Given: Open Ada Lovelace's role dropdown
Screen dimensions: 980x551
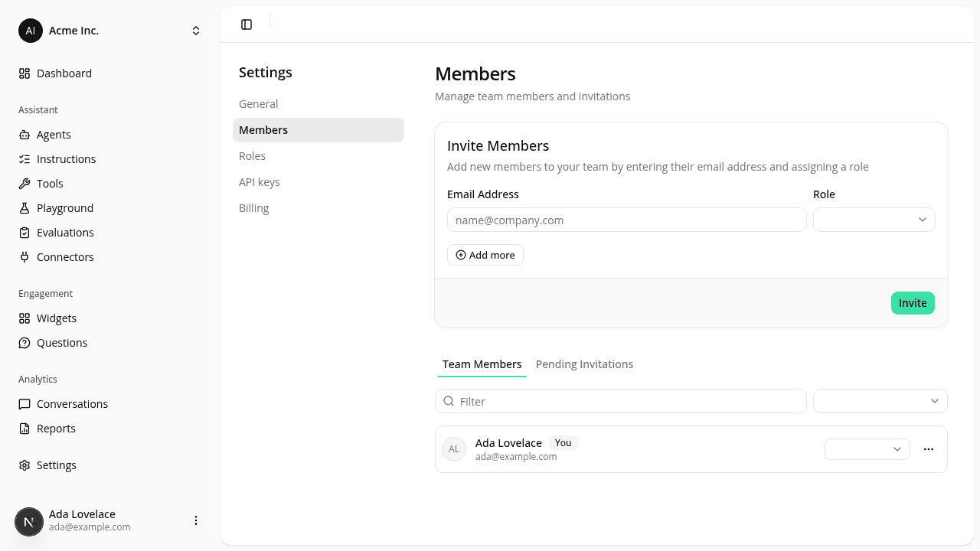Looking at the screenshot, I should pos(867,449).
